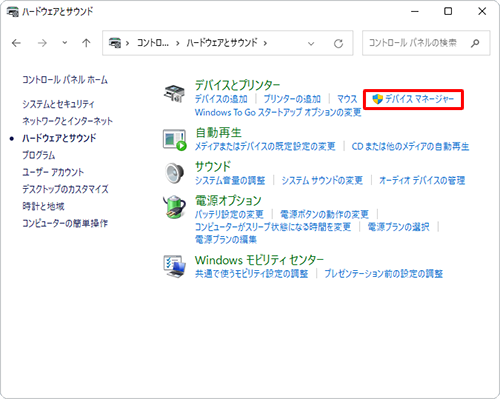500x399 pixels.
Task: Click CD または他のメディアの自動再生 link
Action: click(410, 146)
